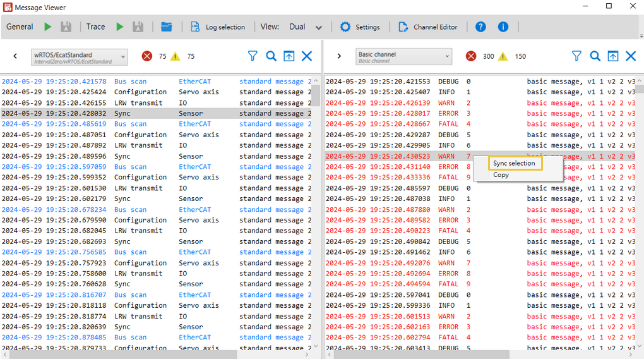Screen dimensions: 644x359
Task: Open the help question mark icon
Action: (x=480, y=27)
